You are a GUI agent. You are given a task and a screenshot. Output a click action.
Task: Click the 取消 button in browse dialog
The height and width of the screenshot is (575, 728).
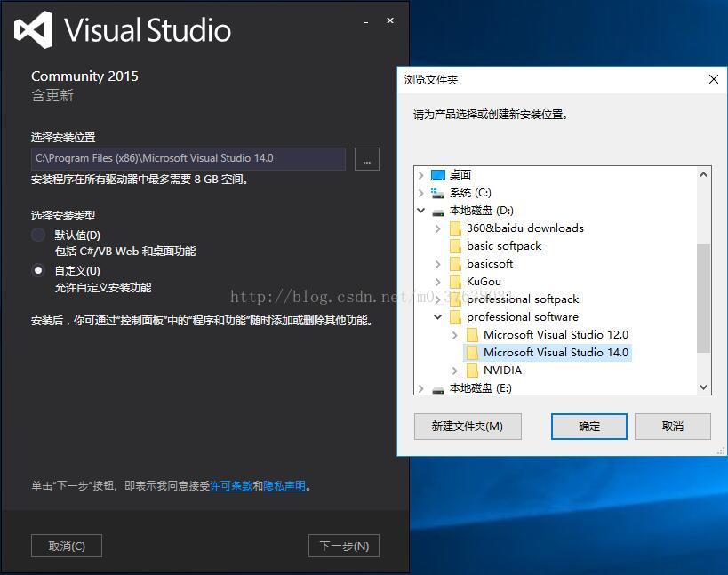pos(673,427)
